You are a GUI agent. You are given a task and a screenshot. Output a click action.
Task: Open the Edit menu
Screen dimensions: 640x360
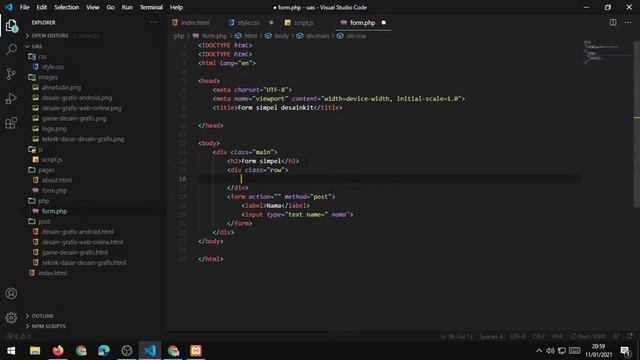click(x=42, y=7)
